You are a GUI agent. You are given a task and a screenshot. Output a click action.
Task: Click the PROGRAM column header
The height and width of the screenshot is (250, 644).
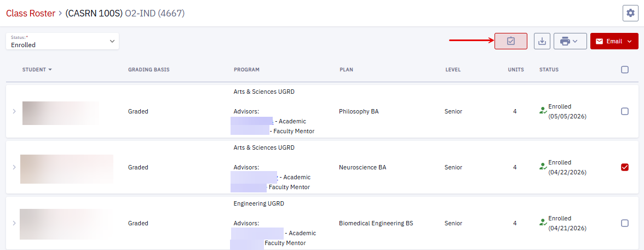246,70
